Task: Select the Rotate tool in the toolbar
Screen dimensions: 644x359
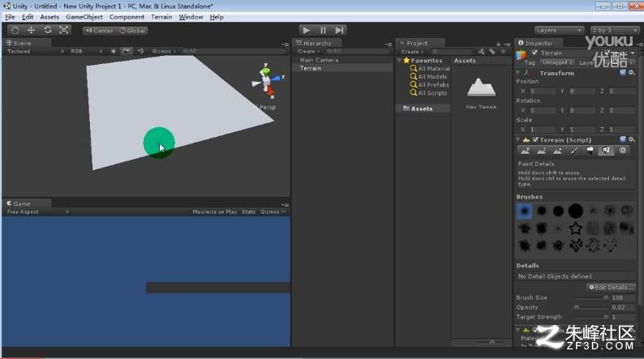Action: tap(48, 30)
